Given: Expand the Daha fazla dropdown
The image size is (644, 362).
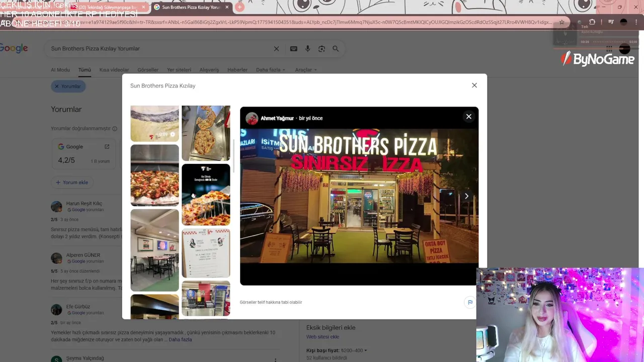Looking at the screenshot, I should (271, 70).
